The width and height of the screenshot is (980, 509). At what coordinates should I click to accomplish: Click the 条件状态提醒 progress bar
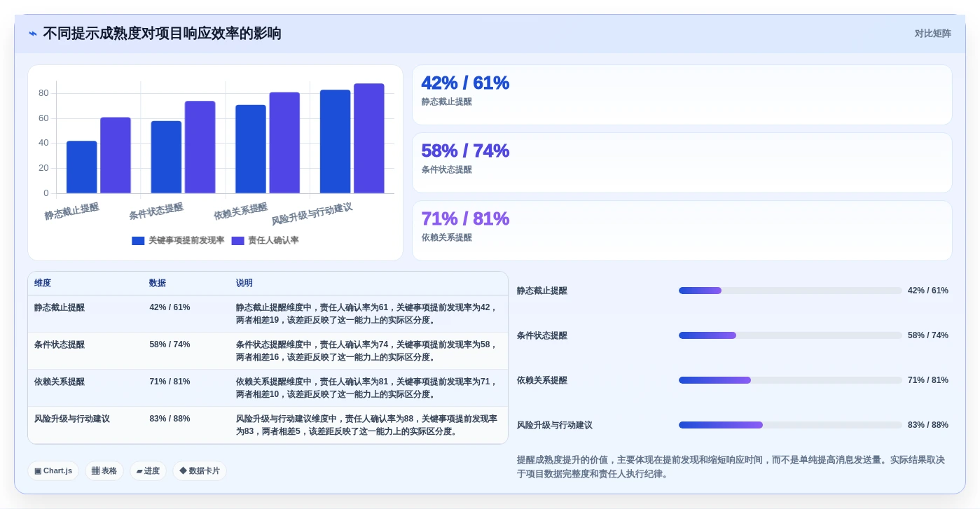[x=790, y=335]
